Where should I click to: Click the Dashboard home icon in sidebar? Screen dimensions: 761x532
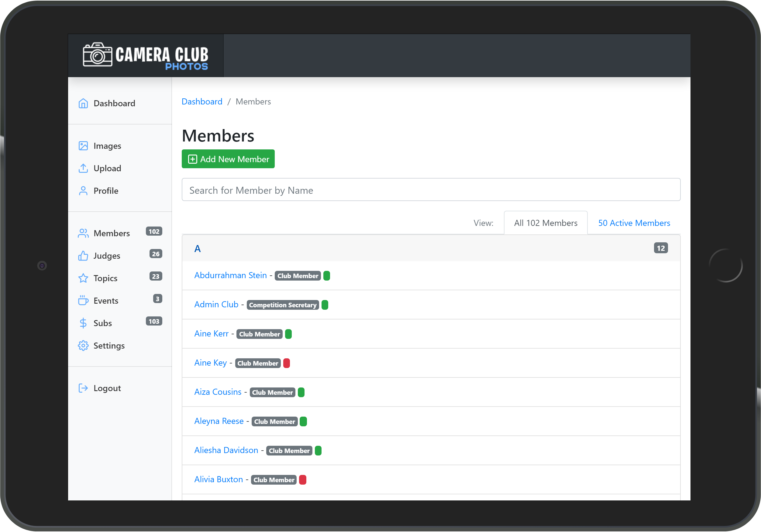83,103
